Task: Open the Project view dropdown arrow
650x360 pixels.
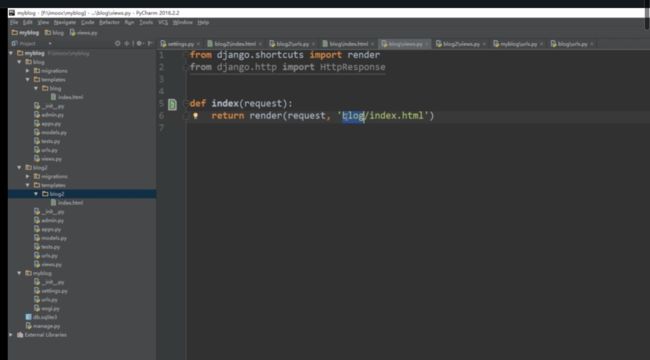Action: 50,44
